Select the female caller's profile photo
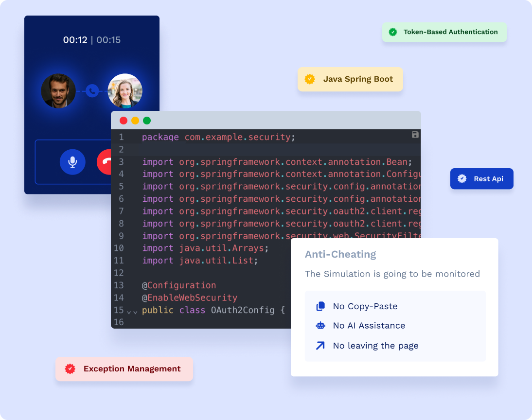532x420 pixels. click(x=125, y=91)
